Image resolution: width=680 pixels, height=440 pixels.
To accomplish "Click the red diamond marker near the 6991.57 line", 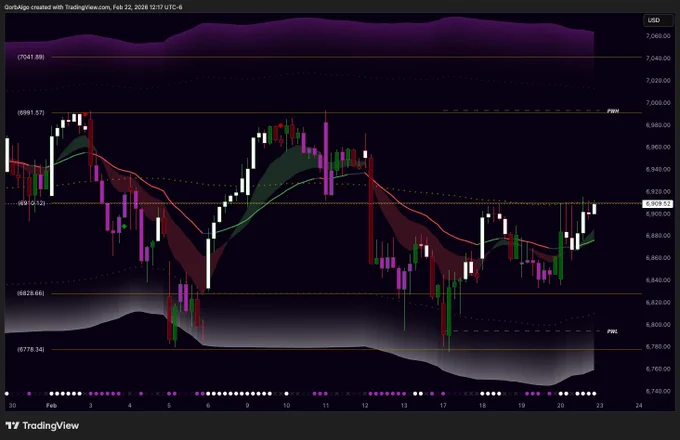I will coord(85,115).
